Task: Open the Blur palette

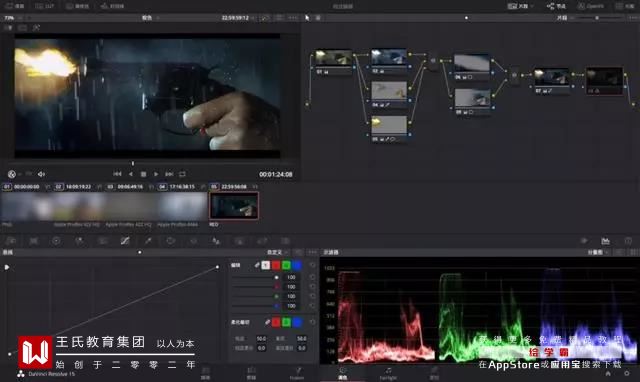Action: (216, 241)
